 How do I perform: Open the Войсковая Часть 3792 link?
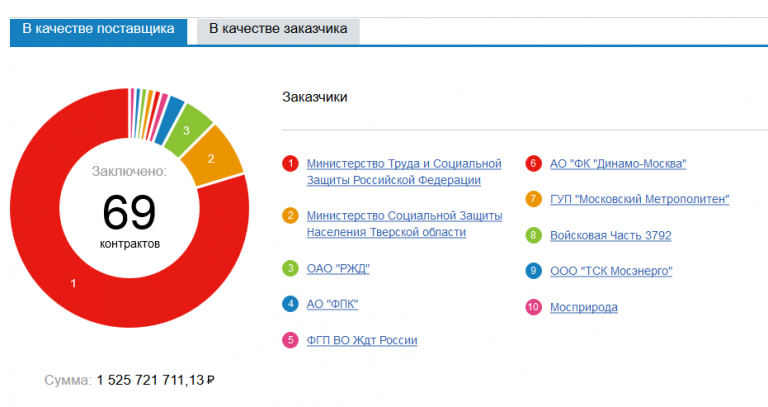point(610,235)
